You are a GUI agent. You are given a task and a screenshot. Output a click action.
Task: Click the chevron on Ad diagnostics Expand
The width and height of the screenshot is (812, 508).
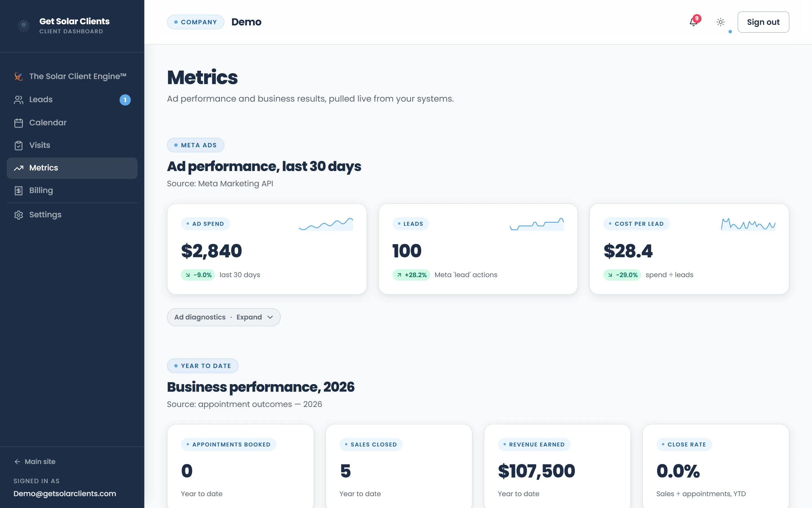(x=270, y=317)
